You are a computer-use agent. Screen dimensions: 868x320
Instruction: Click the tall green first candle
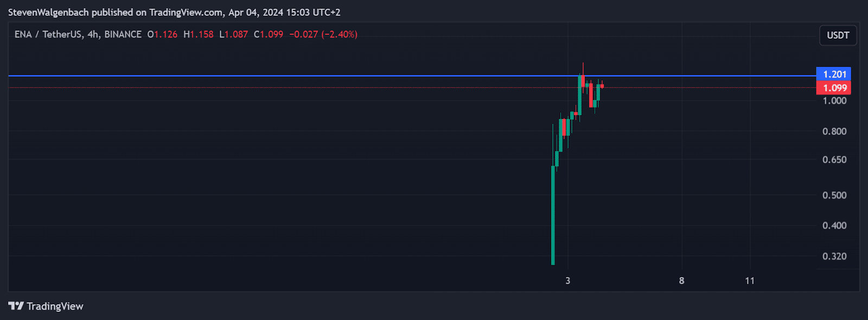[553, 217]
